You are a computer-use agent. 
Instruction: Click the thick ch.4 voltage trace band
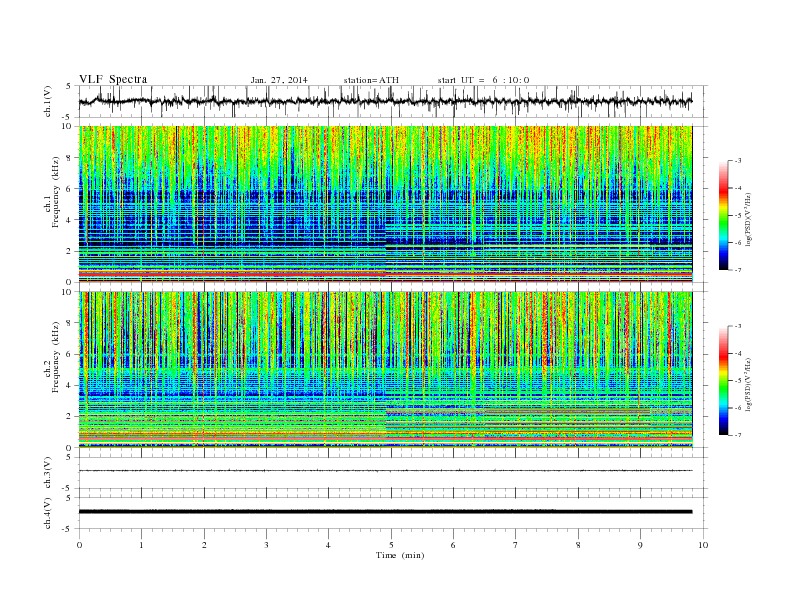385,512
